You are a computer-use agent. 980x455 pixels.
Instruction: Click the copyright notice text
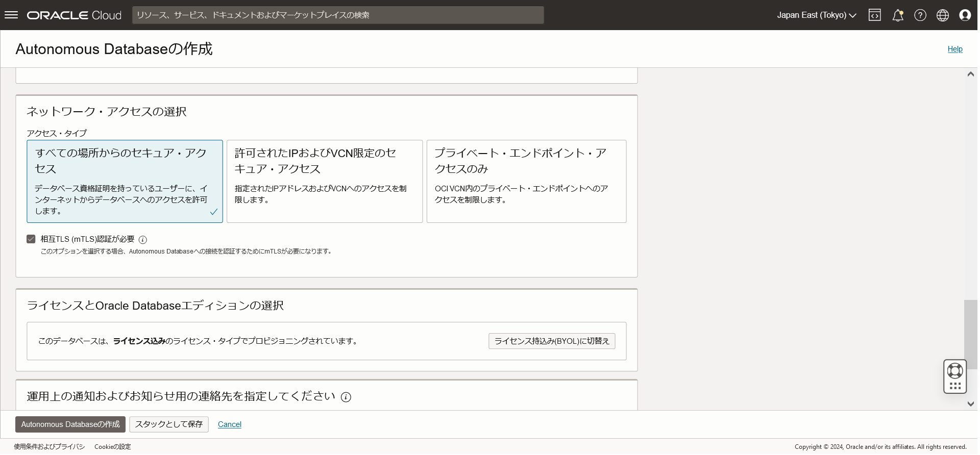click(x=880, y=447)
